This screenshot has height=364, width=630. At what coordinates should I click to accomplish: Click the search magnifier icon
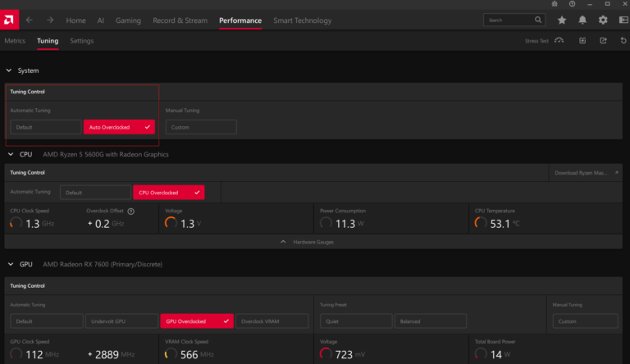click(x=538, y=20)
